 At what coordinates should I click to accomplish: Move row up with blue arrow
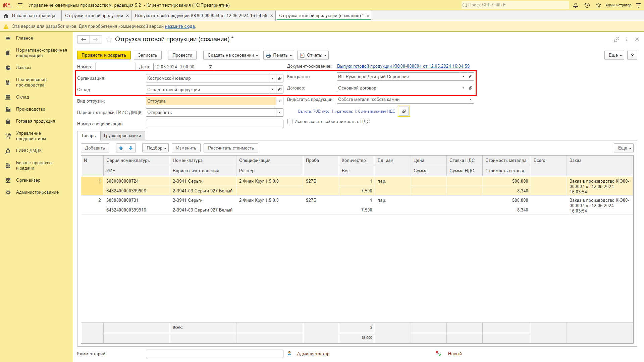pos(121,148)
